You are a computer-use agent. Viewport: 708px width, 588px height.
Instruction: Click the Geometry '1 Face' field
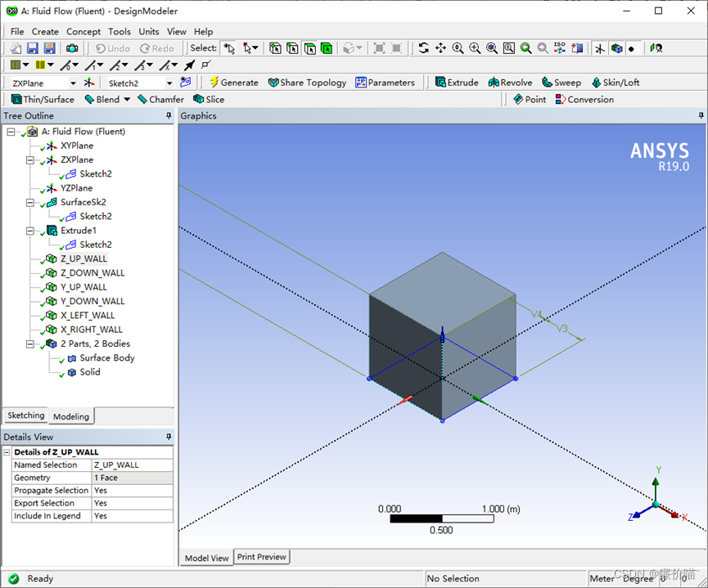(133, 478)
